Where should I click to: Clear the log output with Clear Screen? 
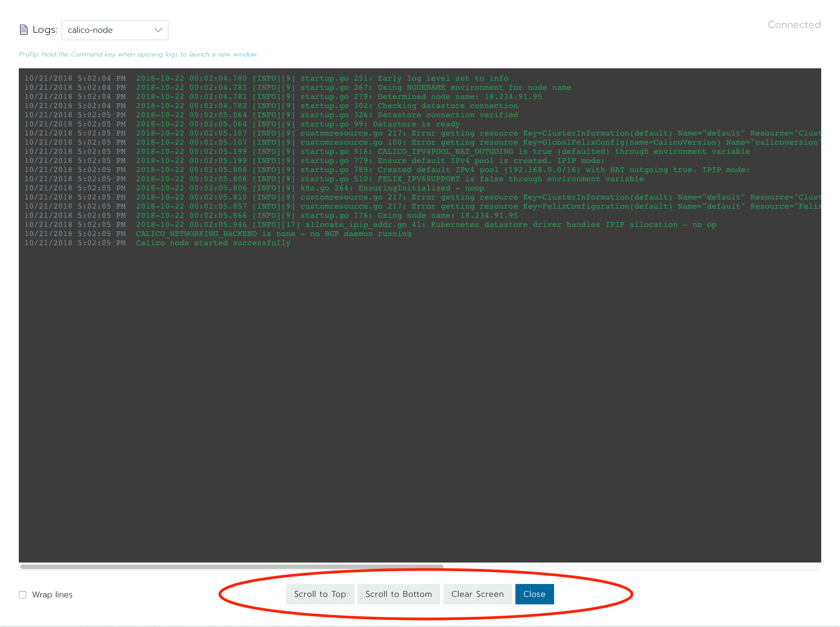tap(477, 594)
